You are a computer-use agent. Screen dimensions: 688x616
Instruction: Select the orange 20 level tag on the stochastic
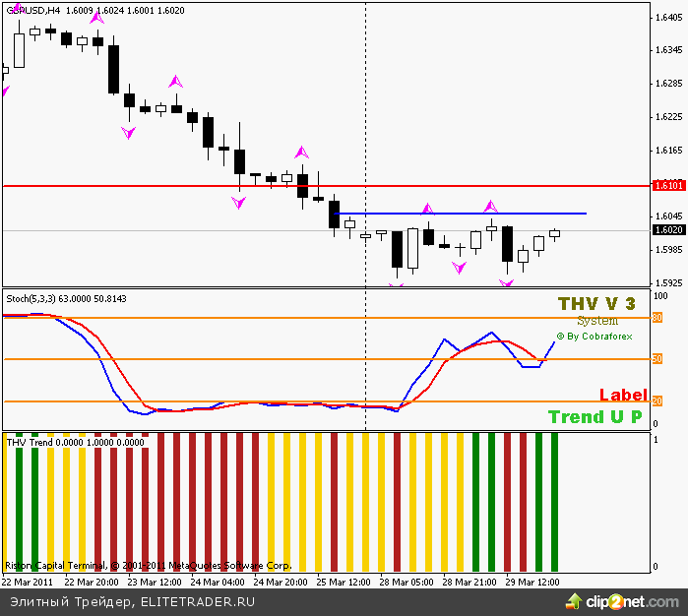[x=657, y=400]
